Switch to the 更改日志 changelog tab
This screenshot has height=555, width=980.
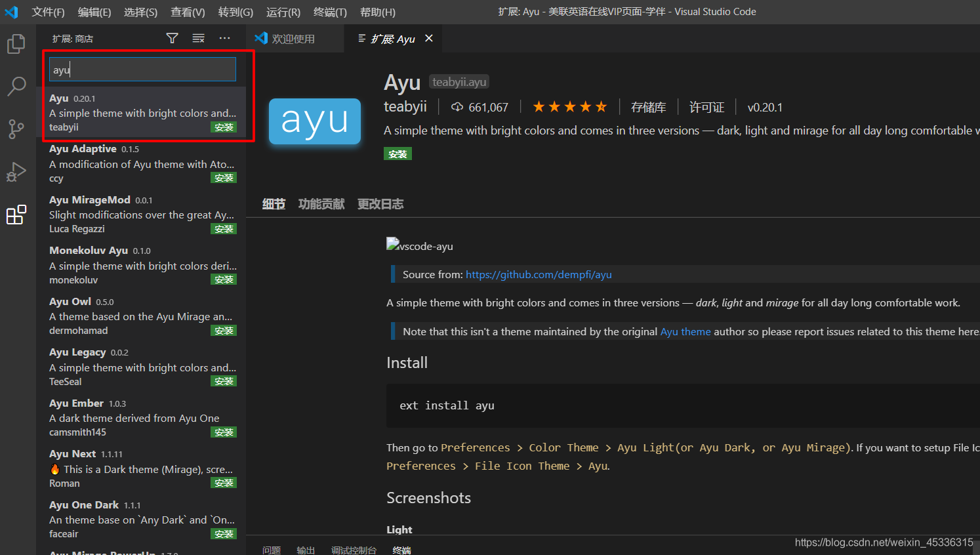[380, 204]
